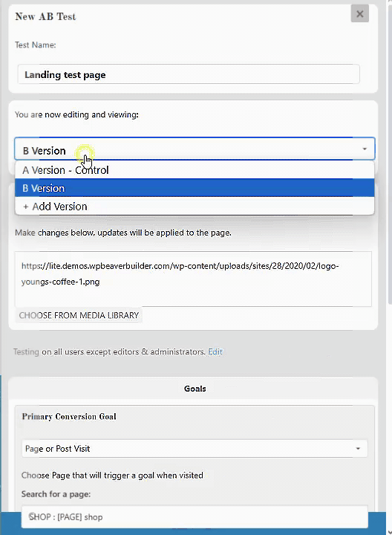This screenshot has width=392, height=535.
Task: Click the 'Testing on all users except editors' text
Action: (x=109, y=351)
